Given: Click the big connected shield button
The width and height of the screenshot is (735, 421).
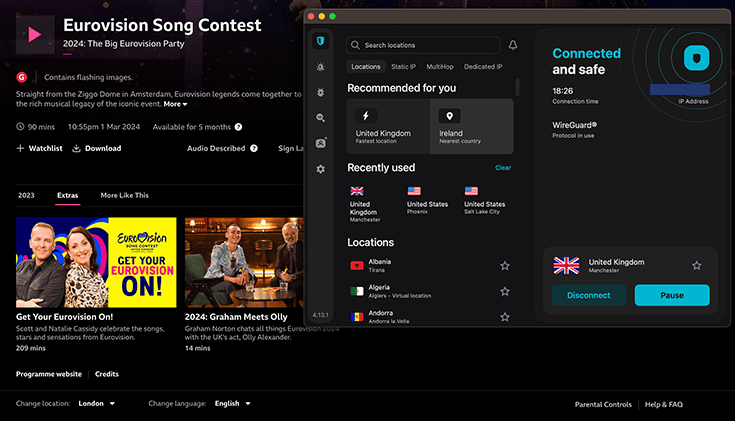Looking at the screenshot, I should pos(696,58).
